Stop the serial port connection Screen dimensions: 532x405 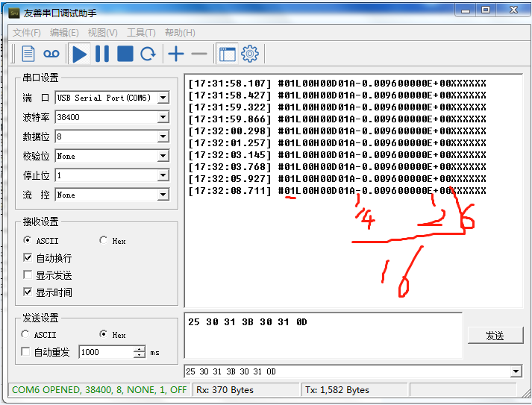point(125,54)
